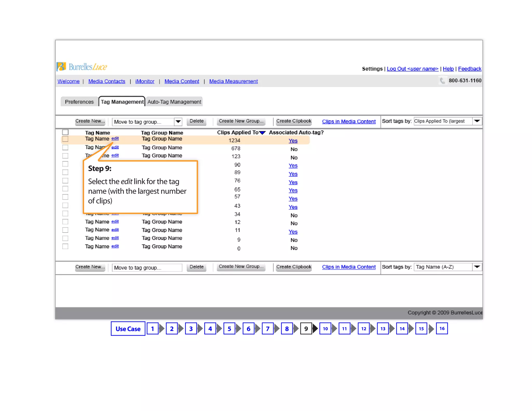Check the box for the 9 clips row
Screen dimensions: 532x411
[65, 238]
